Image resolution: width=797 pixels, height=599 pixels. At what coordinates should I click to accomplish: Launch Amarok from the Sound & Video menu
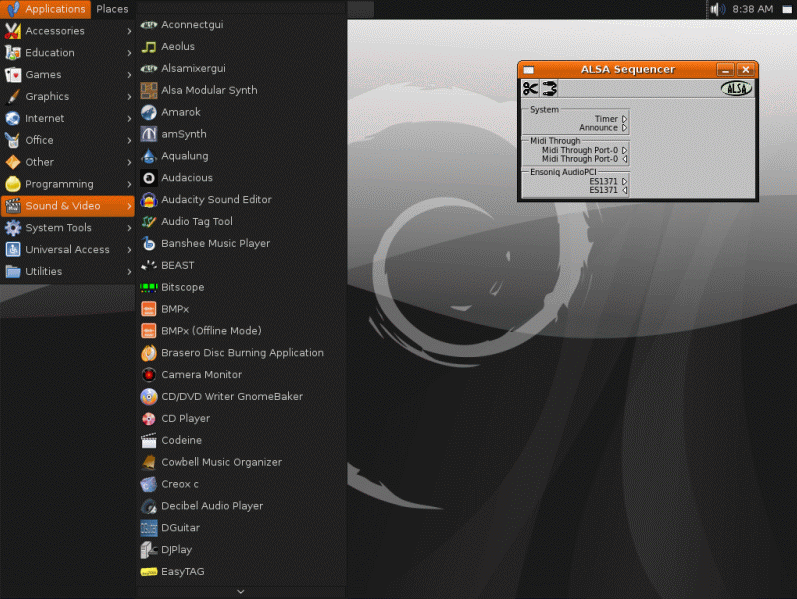click(180, 112)
